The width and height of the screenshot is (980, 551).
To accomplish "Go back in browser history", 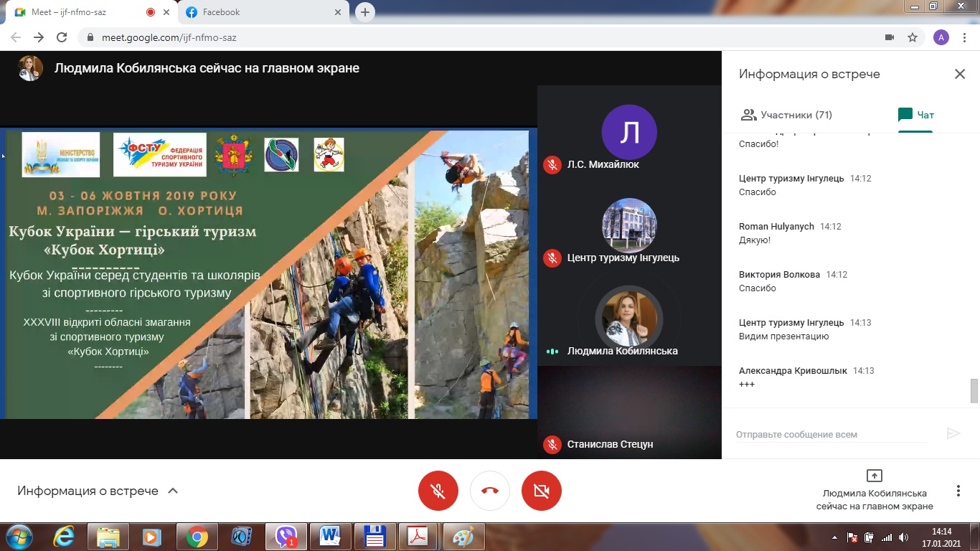I will [16, 37].
